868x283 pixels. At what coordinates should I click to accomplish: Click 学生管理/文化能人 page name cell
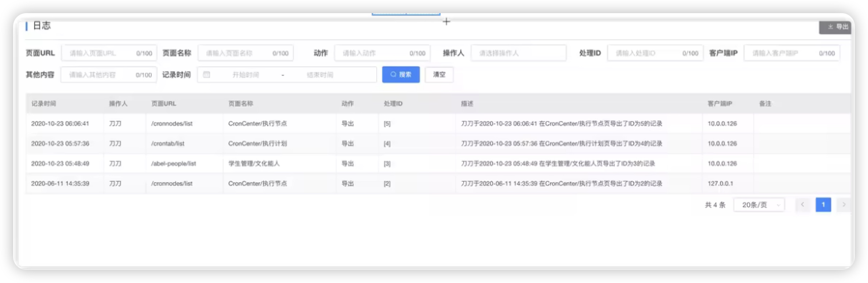254,164
